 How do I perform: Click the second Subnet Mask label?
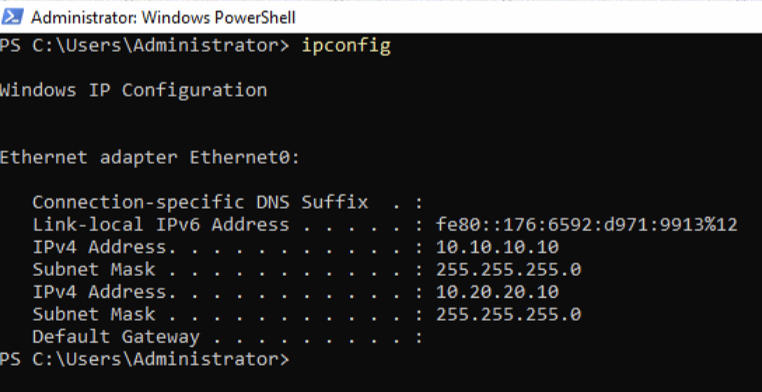click(x=94, y=314)
